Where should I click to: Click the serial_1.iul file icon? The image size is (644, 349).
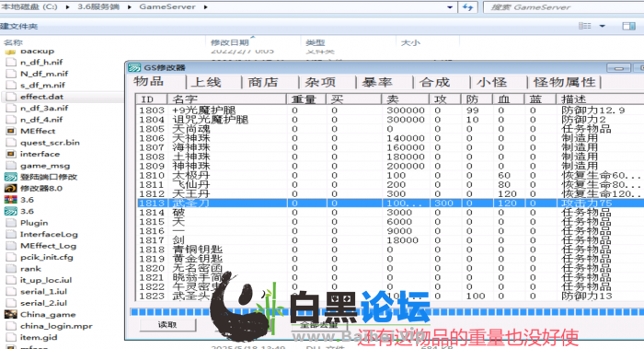(x=11, y=292)
